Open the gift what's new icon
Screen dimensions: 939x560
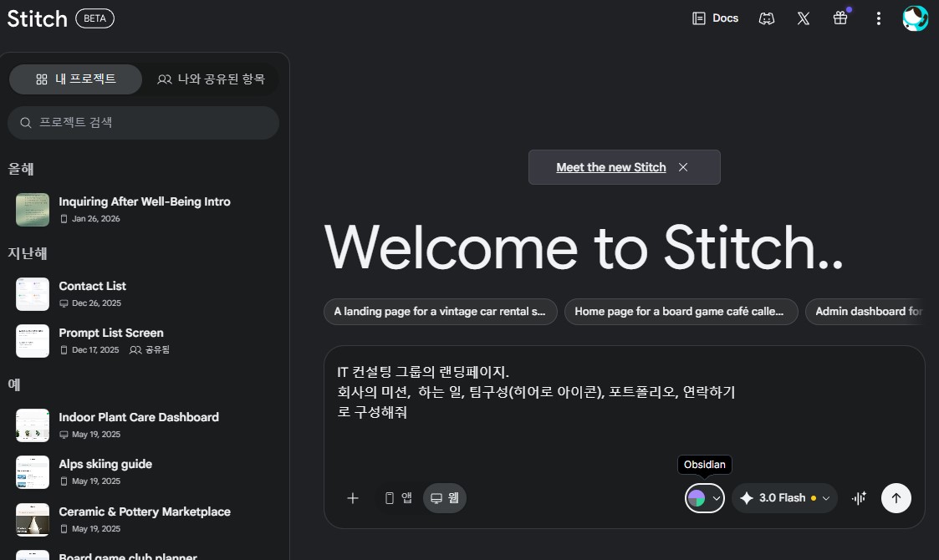coord(840,18)
